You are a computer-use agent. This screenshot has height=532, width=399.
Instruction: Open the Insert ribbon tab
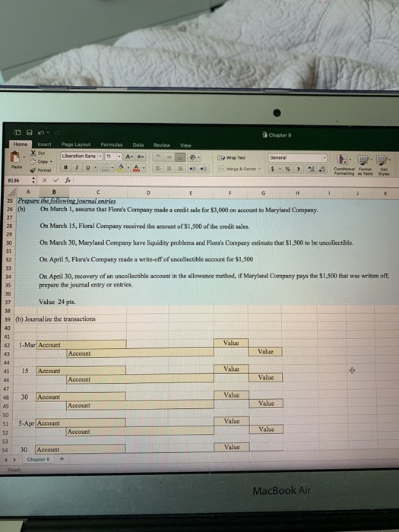[x=44, y=144]
